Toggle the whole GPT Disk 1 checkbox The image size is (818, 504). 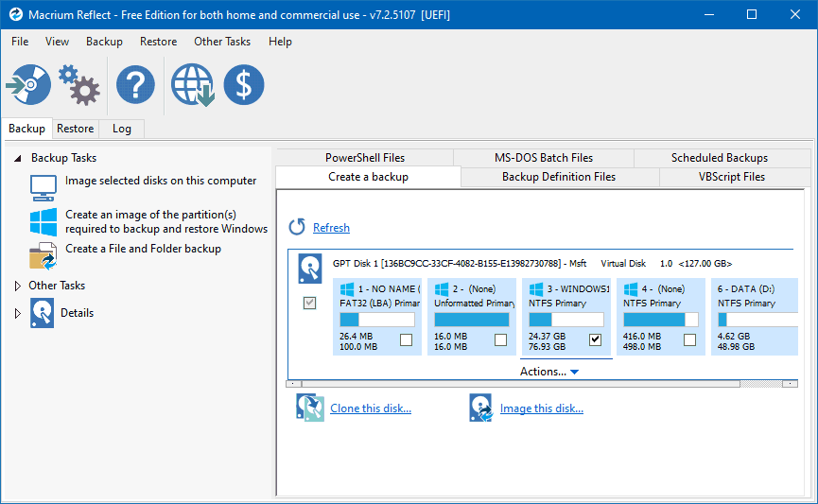coord(309,303)
